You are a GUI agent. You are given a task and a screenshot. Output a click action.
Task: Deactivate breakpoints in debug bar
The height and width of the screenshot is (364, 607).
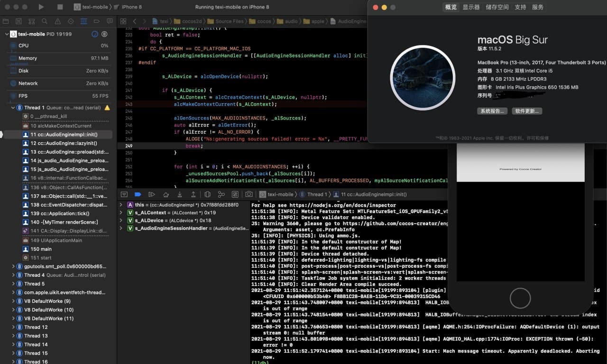pyautogui.click(x=138, y=194)
